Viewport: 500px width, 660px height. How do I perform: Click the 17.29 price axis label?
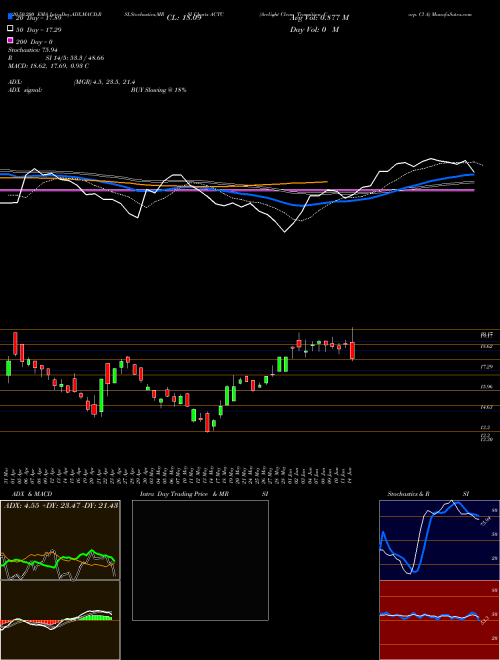coord(487,367)
